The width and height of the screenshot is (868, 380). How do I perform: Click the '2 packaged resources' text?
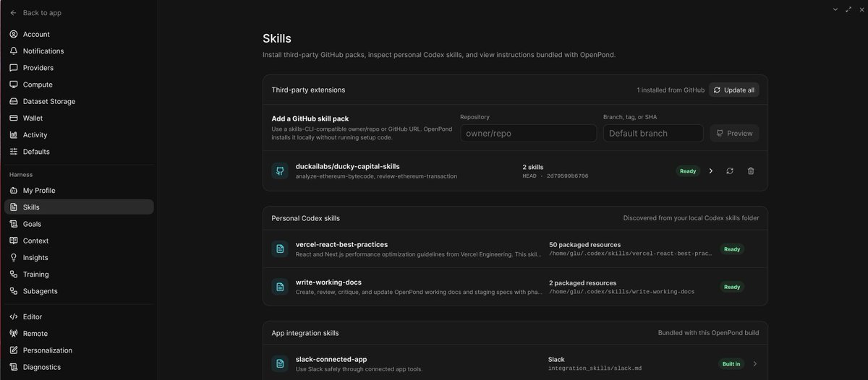point(582,283)
